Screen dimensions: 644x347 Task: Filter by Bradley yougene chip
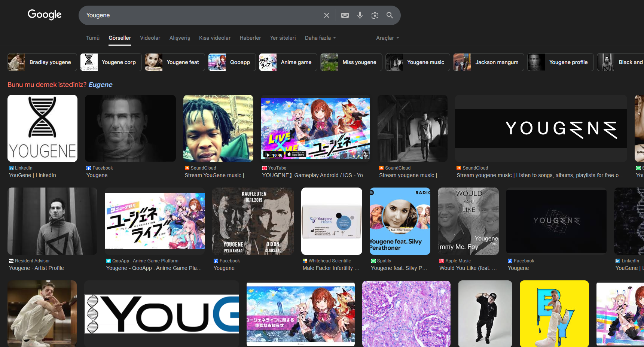pyautogui.click(x=42, y=62)
